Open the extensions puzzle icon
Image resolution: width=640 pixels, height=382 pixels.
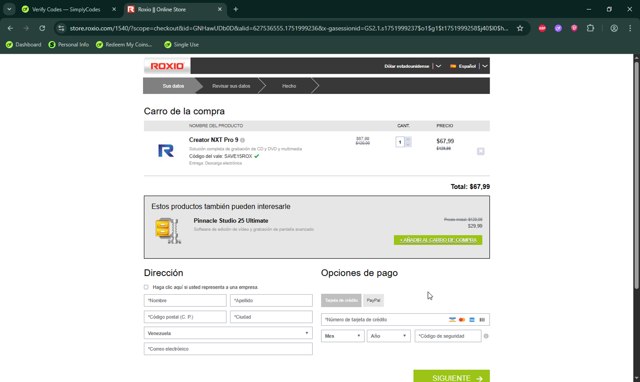tap(590, 28)
